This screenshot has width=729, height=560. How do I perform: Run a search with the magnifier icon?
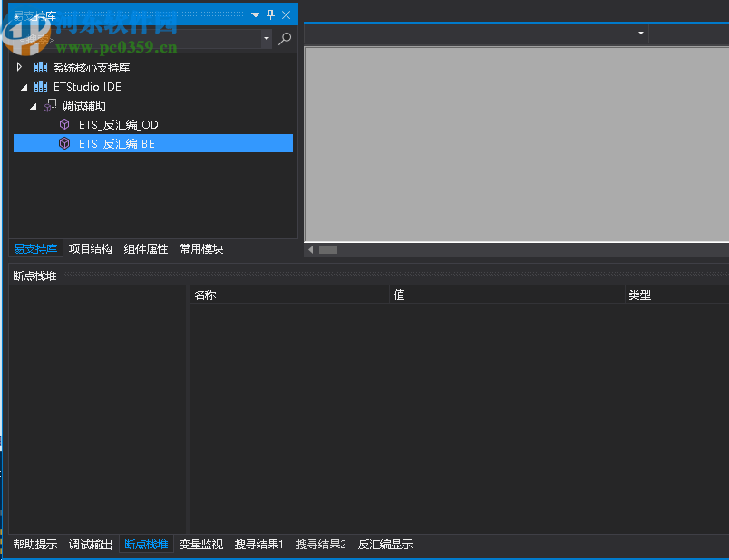pos(285,39)
